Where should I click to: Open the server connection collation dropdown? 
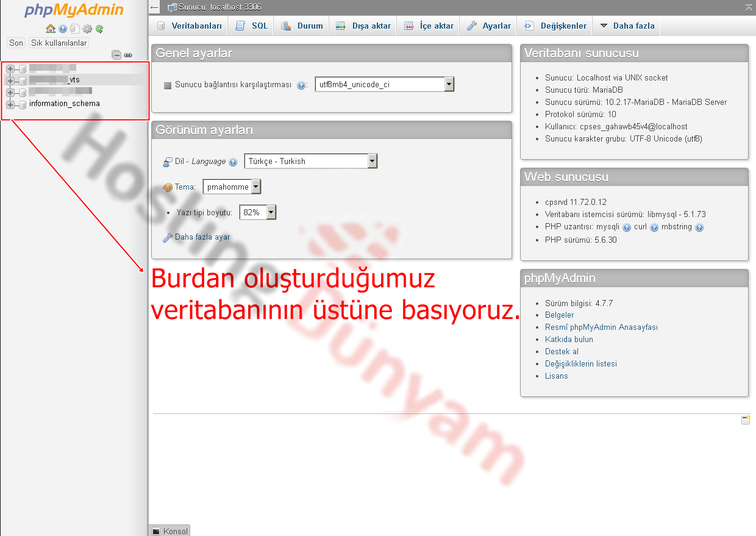click(385, 85)
